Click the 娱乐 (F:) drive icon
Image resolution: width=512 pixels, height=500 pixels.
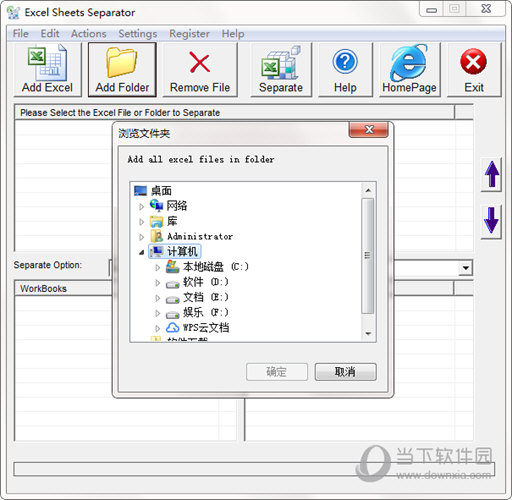tap(172, 314)
